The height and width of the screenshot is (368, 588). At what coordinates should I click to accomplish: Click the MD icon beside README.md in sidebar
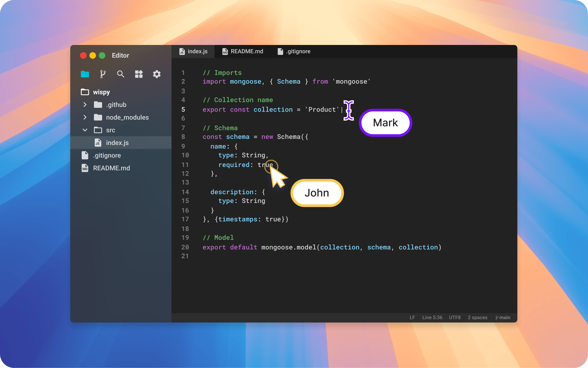coord(85,168)
